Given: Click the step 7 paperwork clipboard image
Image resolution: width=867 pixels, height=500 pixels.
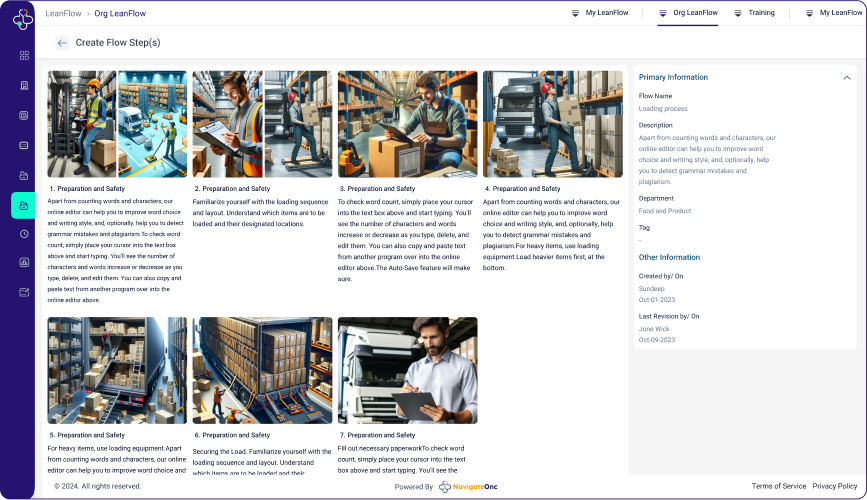Looking at the screenshot, I should (x=407, y=370).
